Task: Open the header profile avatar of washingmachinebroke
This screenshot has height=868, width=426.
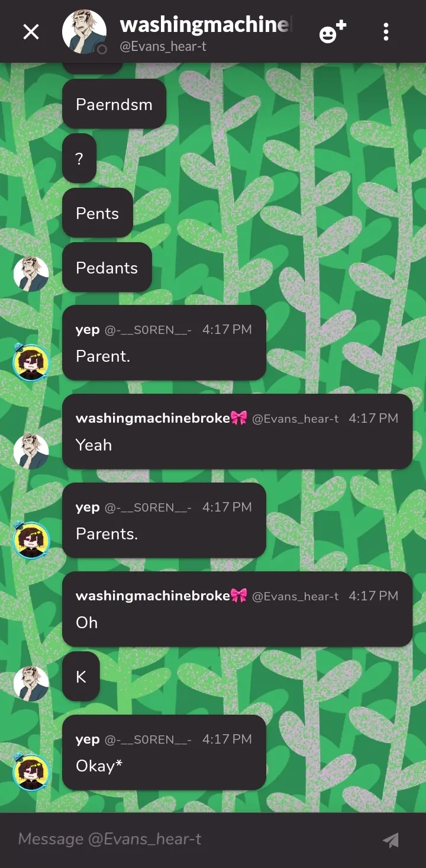Action: coord(85,32)
